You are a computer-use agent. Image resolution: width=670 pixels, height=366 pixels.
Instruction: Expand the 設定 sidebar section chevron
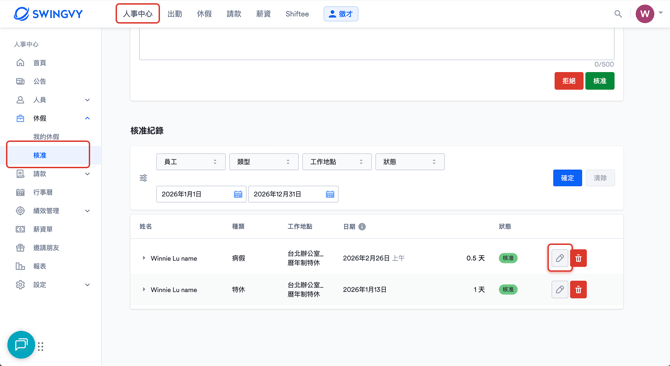coord(87,285)
